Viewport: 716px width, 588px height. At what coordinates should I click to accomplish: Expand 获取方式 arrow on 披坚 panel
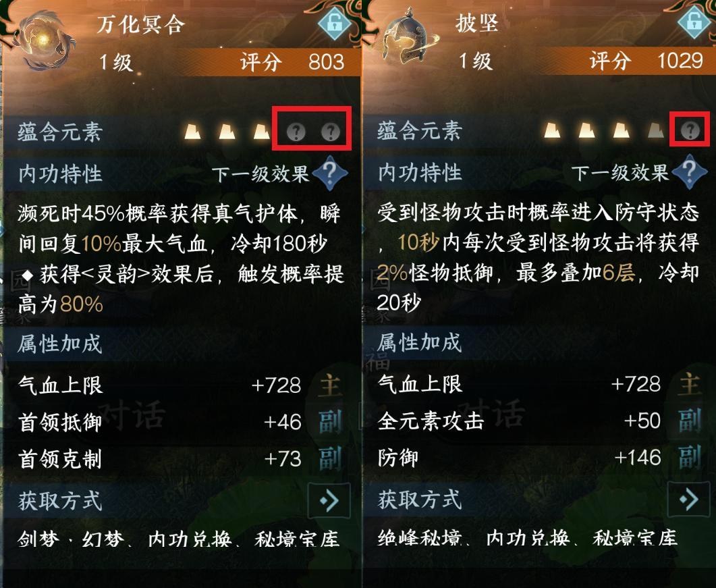click(688, 499)
